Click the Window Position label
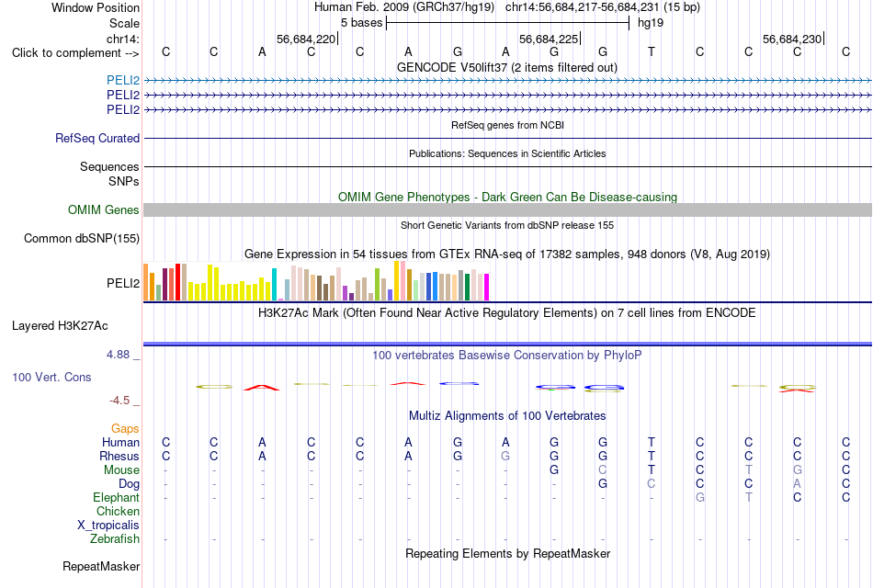Viewport: 873px width, 588px height. [96, 7]
